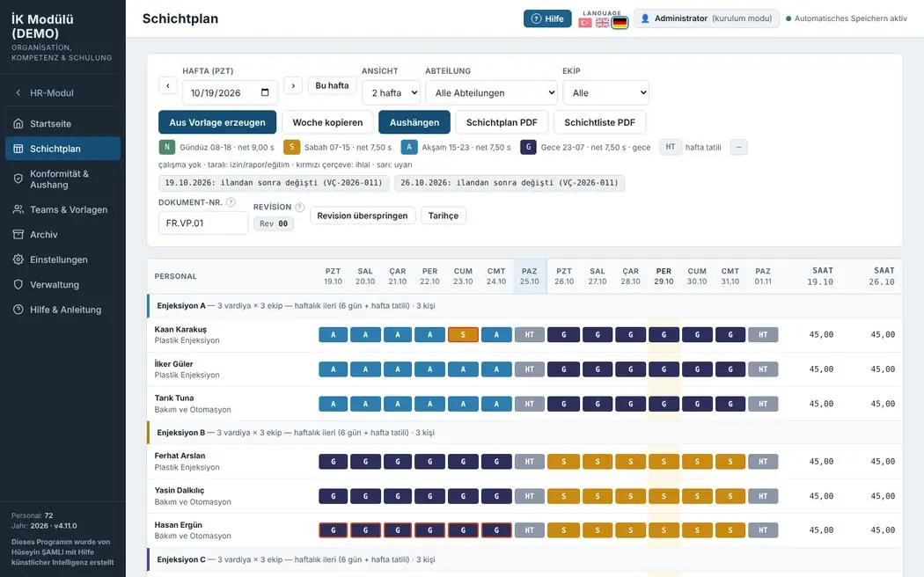
Task: Switch language using the Turkish flag
Action: tap(584, 23)
